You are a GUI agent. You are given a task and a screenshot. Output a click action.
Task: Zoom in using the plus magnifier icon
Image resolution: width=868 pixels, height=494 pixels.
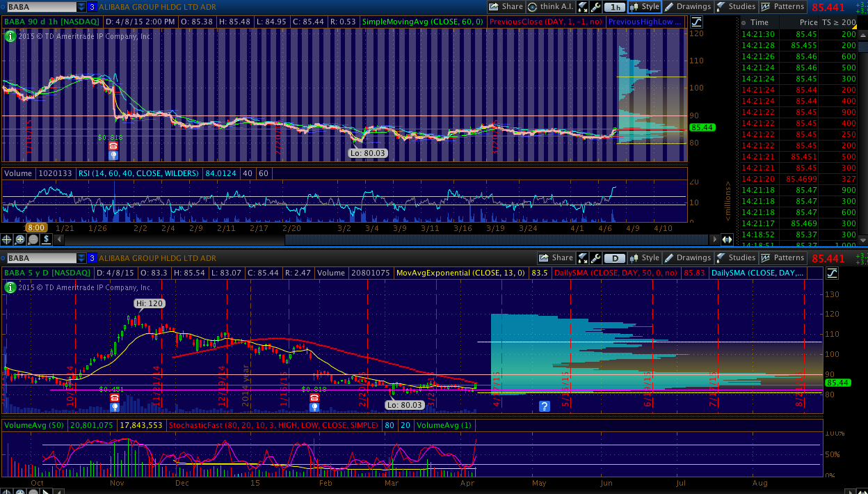click(x=19, y=239)
